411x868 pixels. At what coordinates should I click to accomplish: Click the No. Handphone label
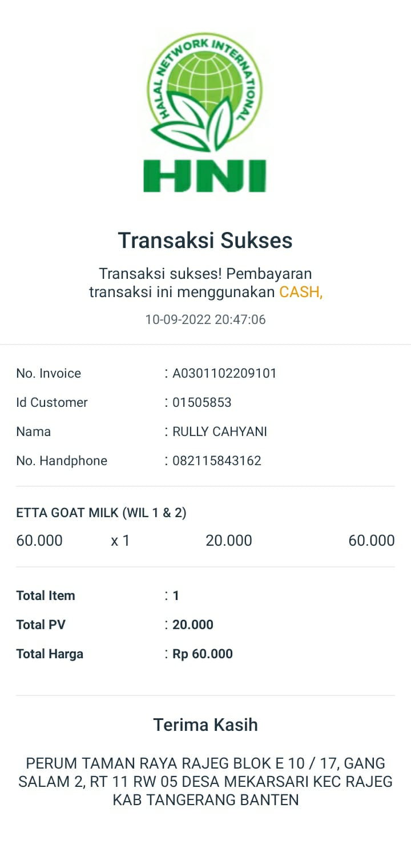pos(62,461)
